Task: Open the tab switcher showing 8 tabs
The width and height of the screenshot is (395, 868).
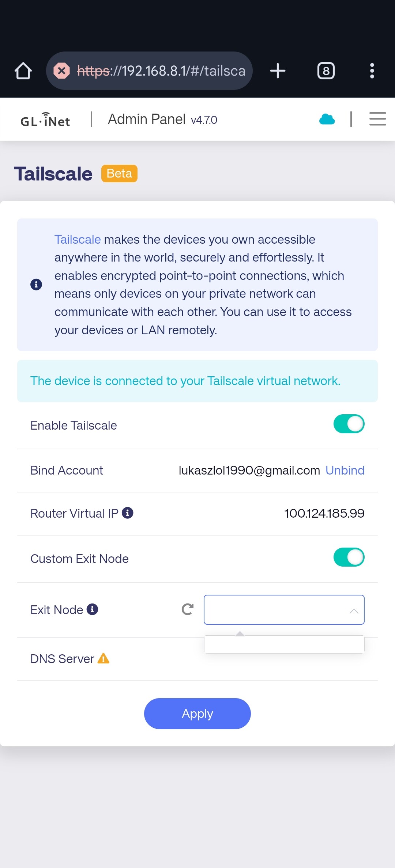Action: tap(326, 71)
